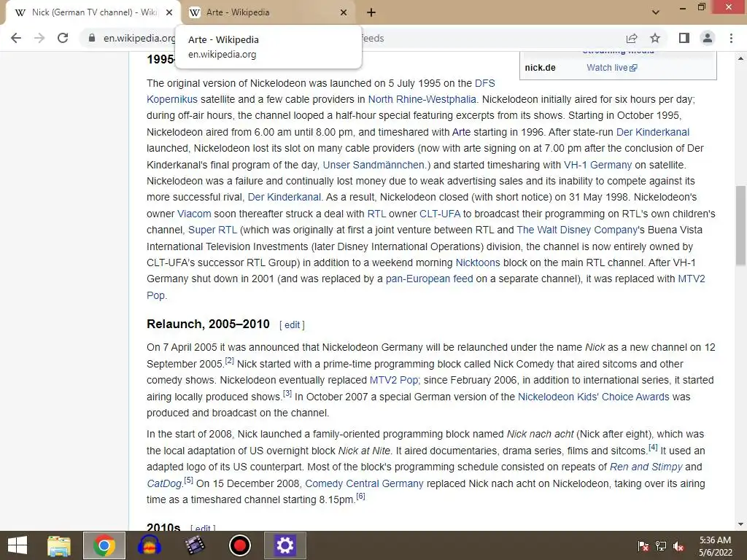Edit the Relaunch, 2005–2010 section
The width and height of the screenshot is (747, 560).
click(292, 324)
